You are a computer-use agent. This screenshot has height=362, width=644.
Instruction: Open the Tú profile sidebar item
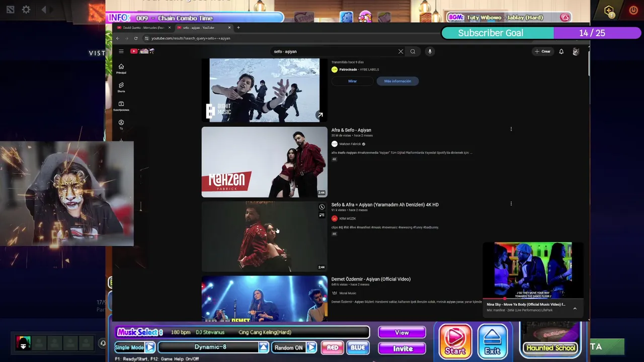(x=121, y=125)
